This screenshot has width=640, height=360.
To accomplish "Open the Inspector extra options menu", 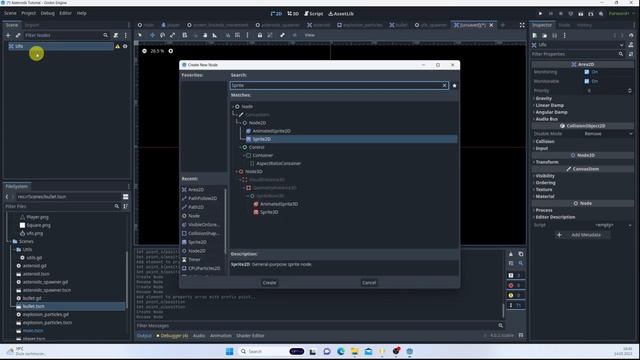I will pos(564,36).
